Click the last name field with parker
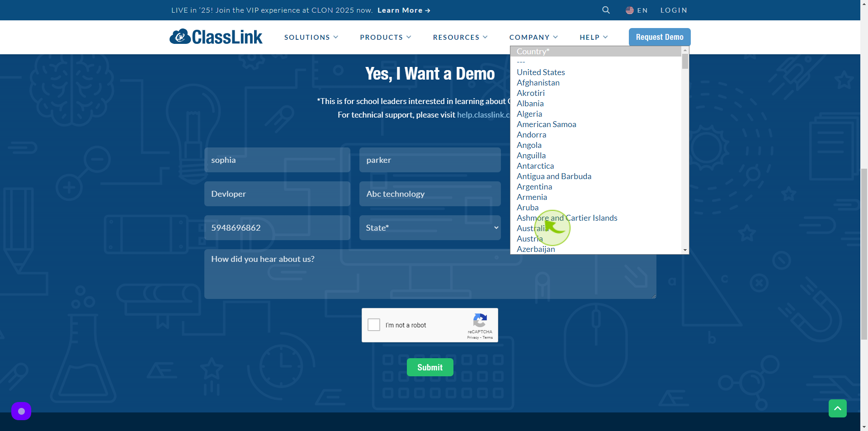Image resolution: width=868 pixels, height=431 pixels. coord(430,160)
